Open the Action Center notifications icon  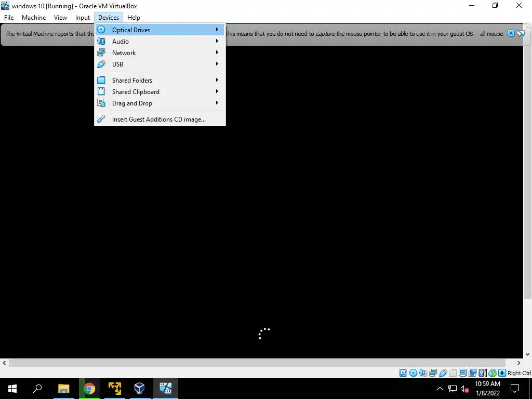coord(515,389)
